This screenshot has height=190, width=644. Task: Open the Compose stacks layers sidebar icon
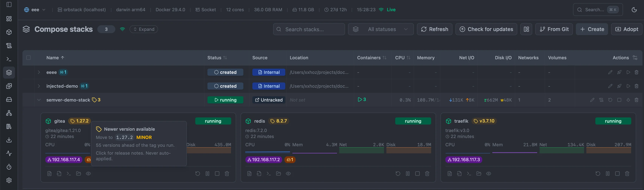tap(9, 73)
